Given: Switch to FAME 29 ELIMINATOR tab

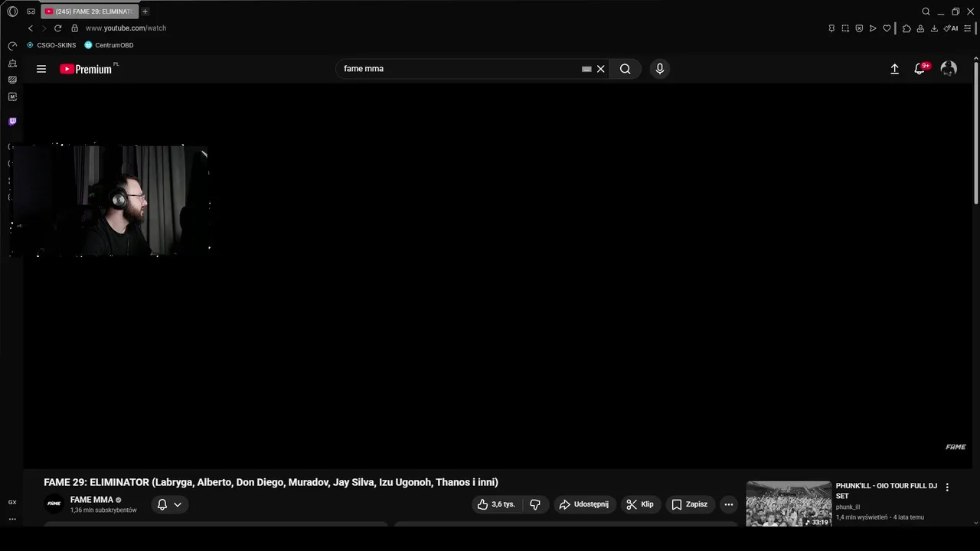Looking at the screenshot, I should 90,11.
